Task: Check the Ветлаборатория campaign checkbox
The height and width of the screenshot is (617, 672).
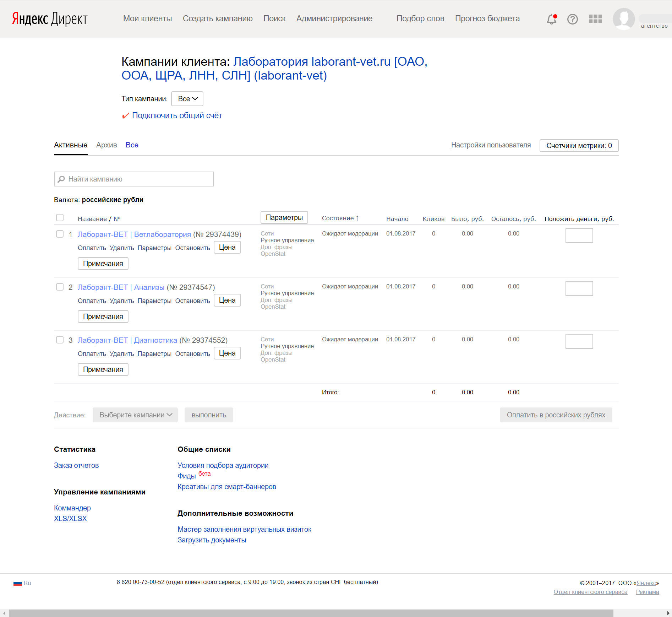Action: click(60, 234)
